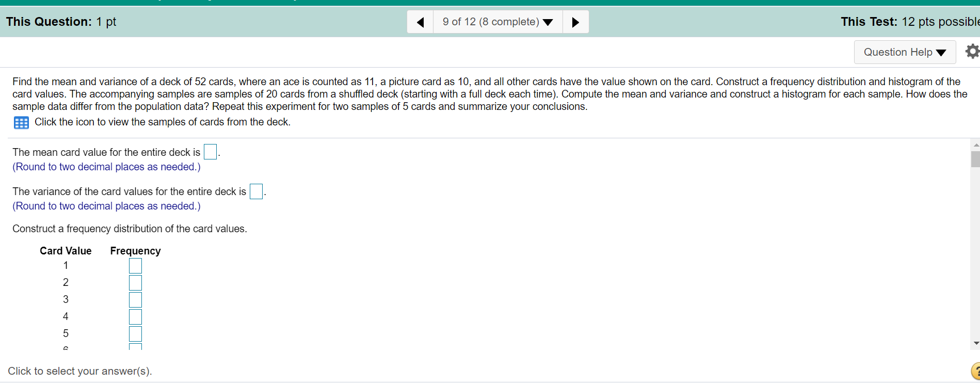The height and width of the screenshot is (385, 980).
Task: Click the answer panel scrollbar thumb
Action: (975, 159)
